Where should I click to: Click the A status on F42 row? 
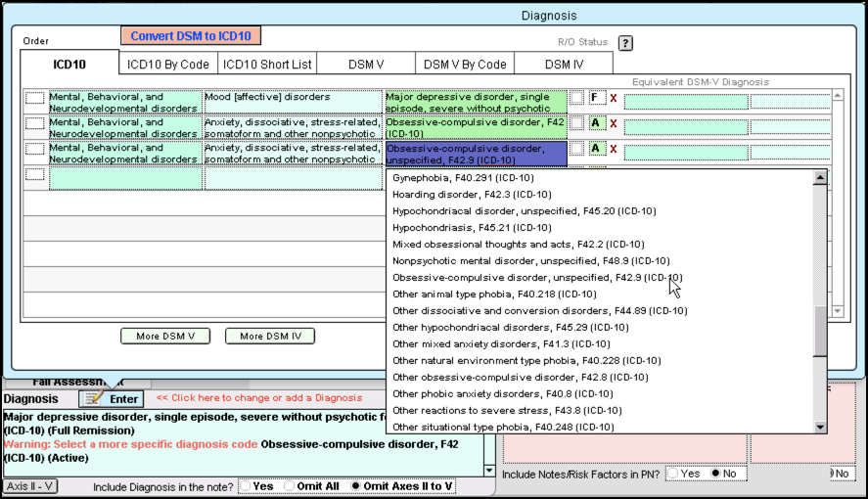click(595, 123)
